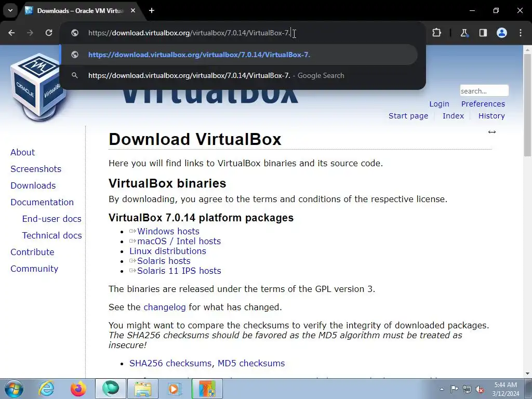
Task: Open the Preferences link
Action: tap(483, 104)
